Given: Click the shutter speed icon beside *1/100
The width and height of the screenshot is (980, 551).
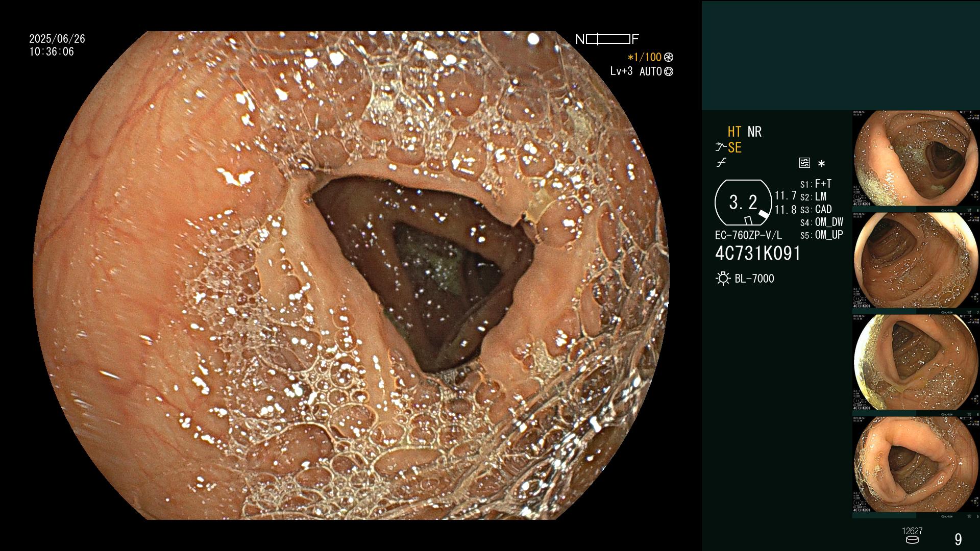Looking at the screenshot, I should click(x=668, y=58).
